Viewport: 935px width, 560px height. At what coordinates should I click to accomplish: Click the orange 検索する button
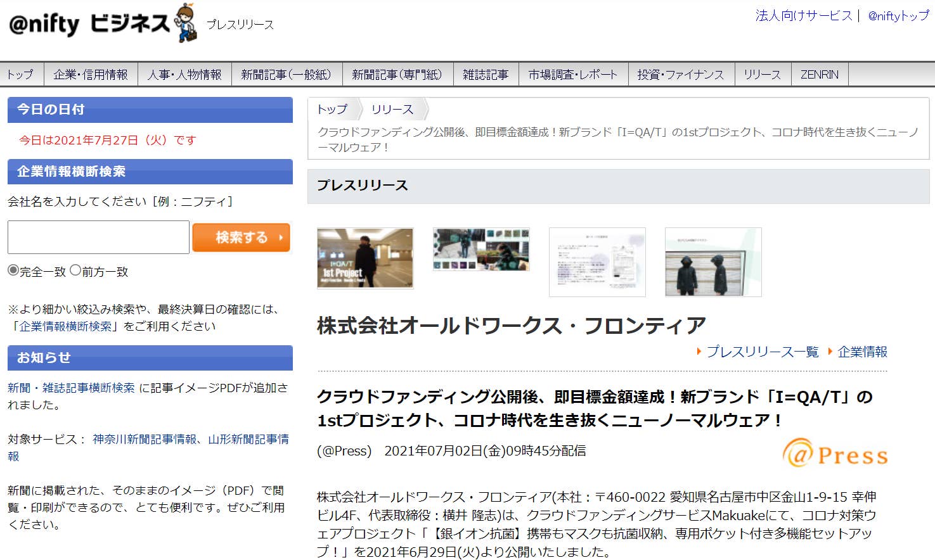tap(241, 237)
